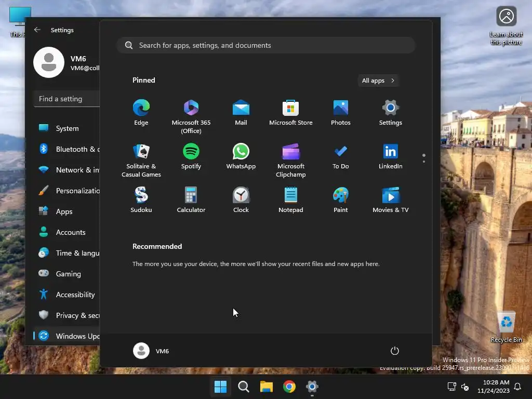Viewport: 532px width, 399px height.
Task: Open Personalization settings category
Action: [67, 191]
